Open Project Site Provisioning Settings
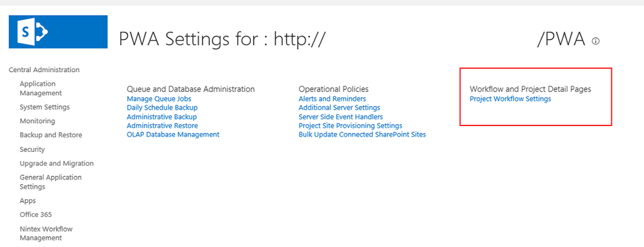 tap(350, 125)
